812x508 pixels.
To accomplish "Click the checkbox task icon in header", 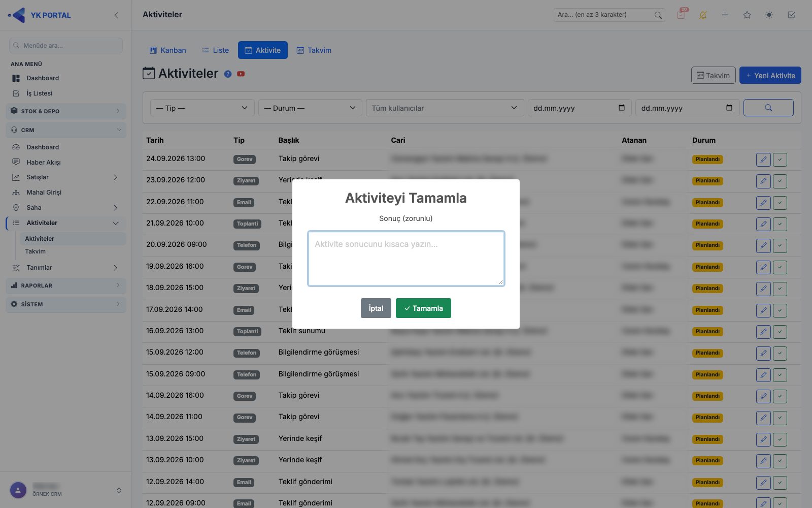I will [x=791, y=15].
